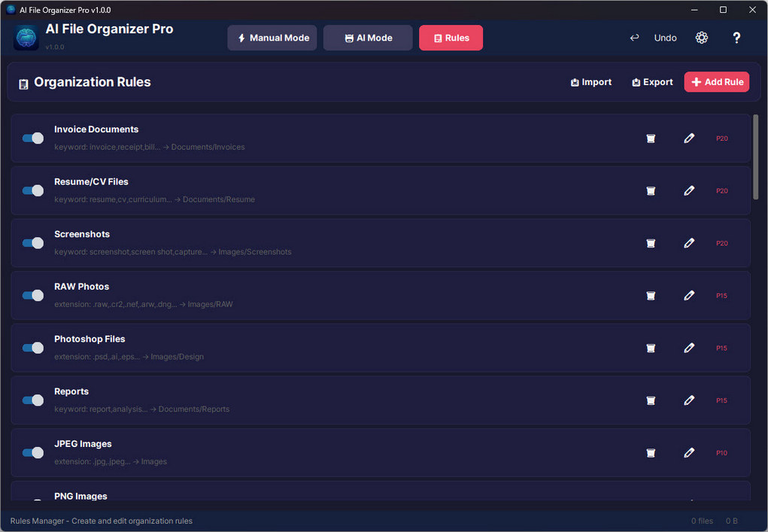768x532 pixels.
Task: Toggle the Reports rule off
Action: pyautogui.click(x=32, y=400)
